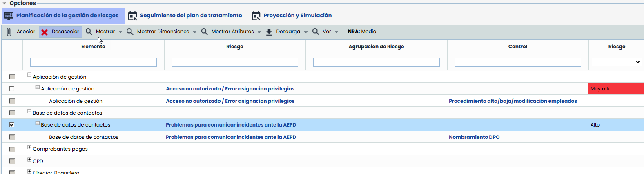Click the Ver magnifier icon
This screenshot has width=644, height=174.
(x=316, y=32)
